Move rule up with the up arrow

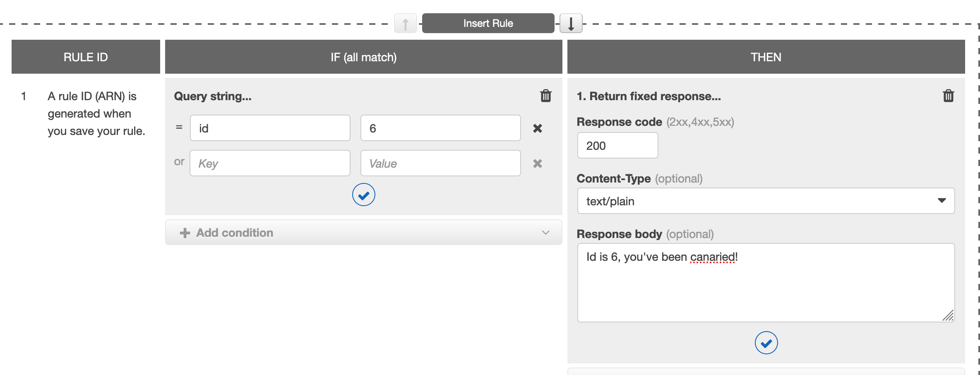click(405, 23)
